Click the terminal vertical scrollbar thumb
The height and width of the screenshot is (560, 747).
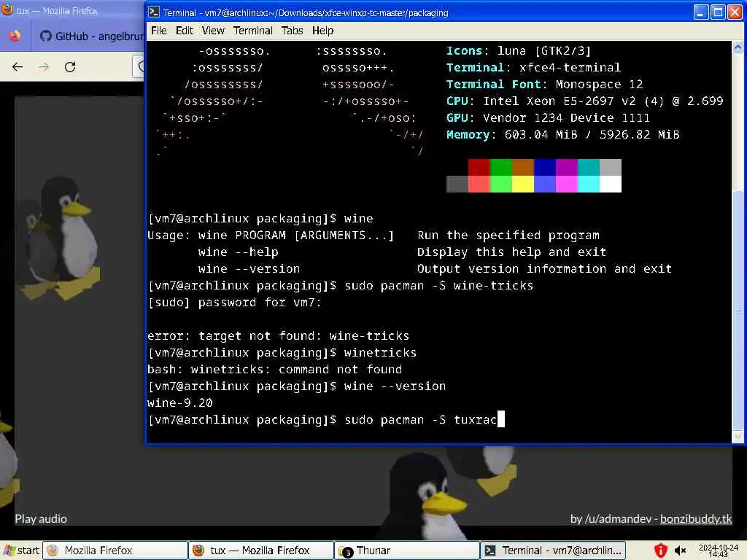coord(738,309)
